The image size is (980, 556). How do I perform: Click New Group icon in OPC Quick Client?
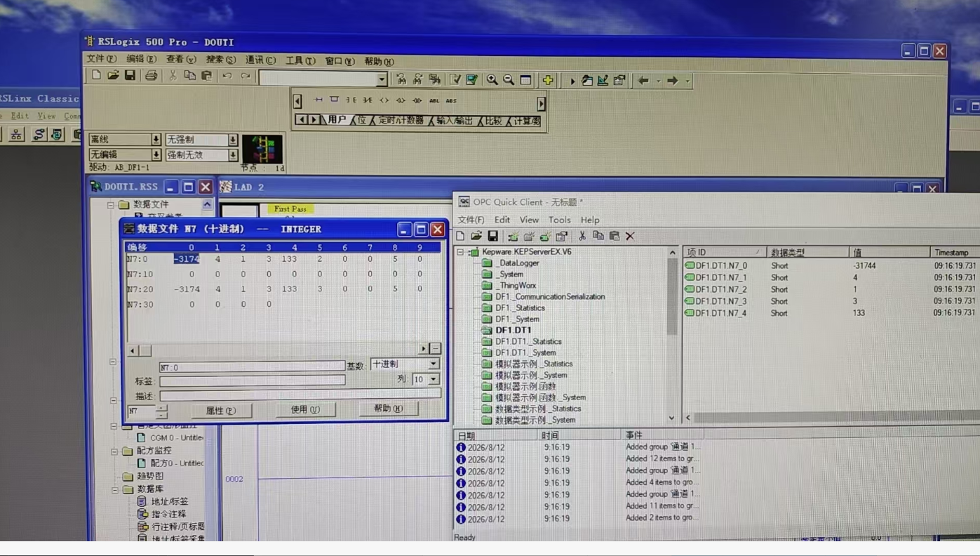pyautogui.click(x=529, y=237)
